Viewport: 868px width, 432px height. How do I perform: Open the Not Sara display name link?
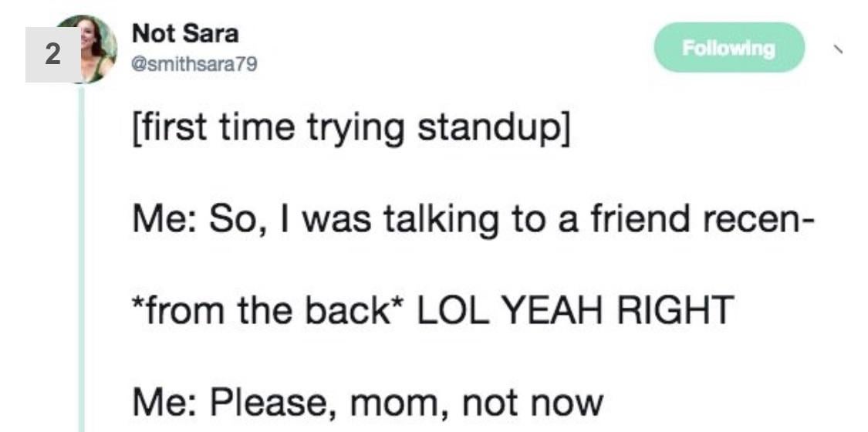point(185,35)
